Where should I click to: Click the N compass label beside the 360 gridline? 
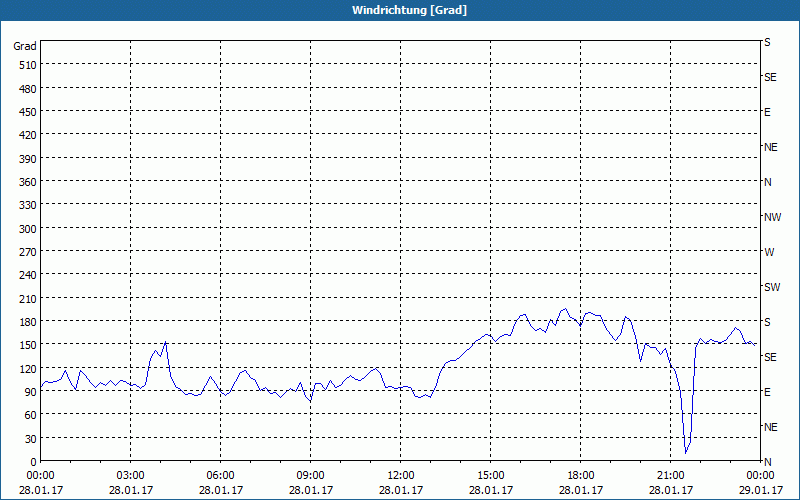[768, 182]
